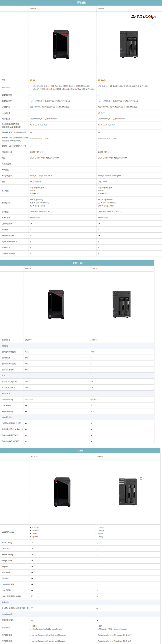The image size is (162, 644).
Task: Click the blue image-search icon beside AS6602T photo
Action: click(141, 479)
